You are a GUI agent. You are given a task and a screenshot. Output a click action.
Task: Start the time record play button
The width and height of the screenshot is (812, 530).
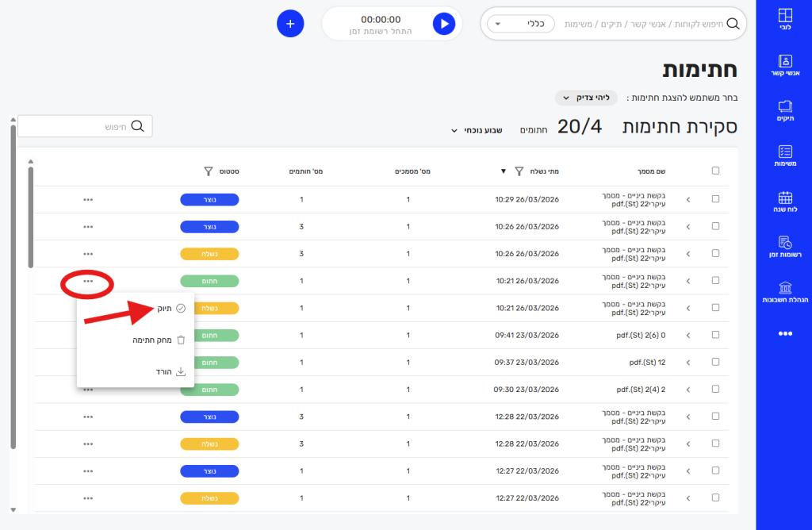[x=444, y=24]
